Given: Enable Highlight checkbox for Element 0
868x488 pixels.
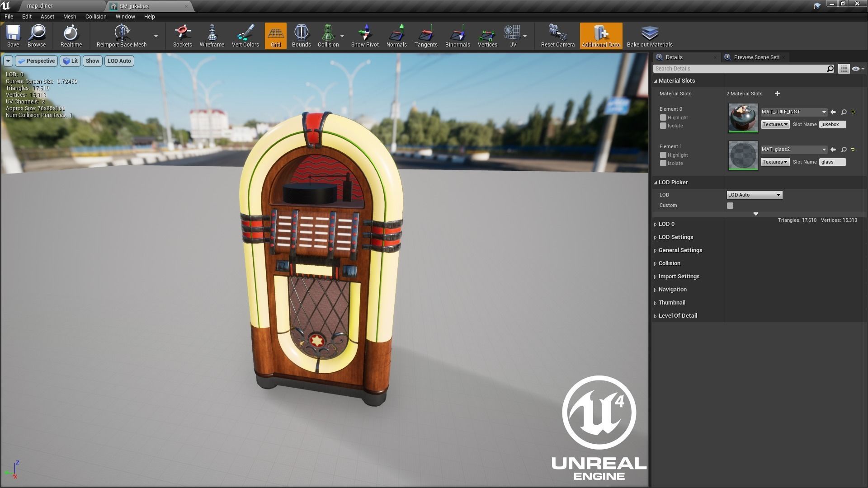Looking at the screenshot, I should point(663,117).
